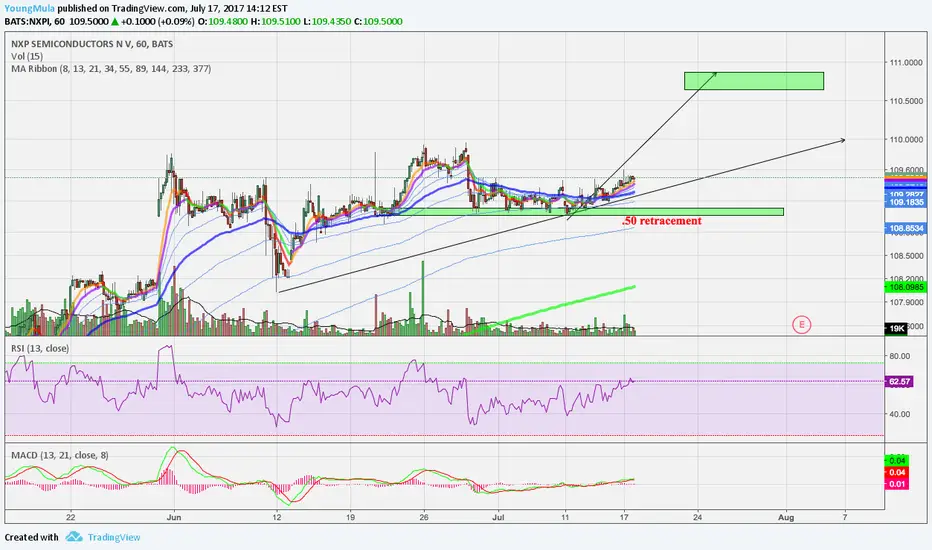Image resolution: width=932 pixels, height=550 pixels.
Task: Click the high value H:109.5100
Action: click(276, 21)
